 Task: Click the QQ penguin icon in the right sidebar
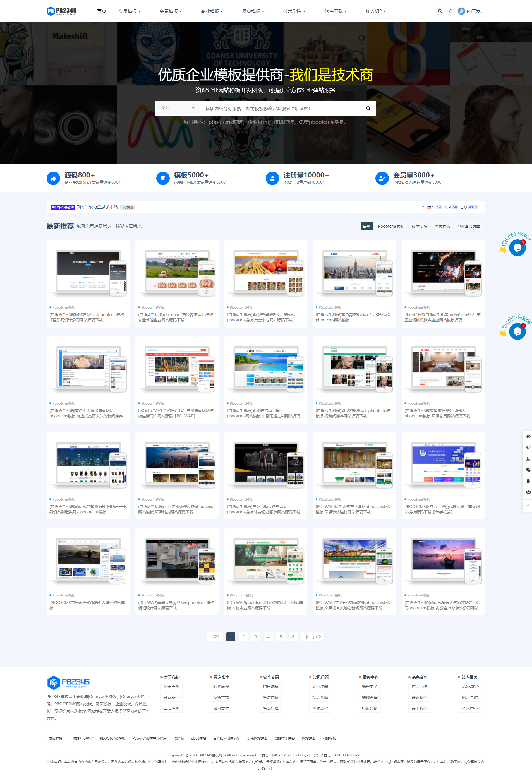(528, 481)
